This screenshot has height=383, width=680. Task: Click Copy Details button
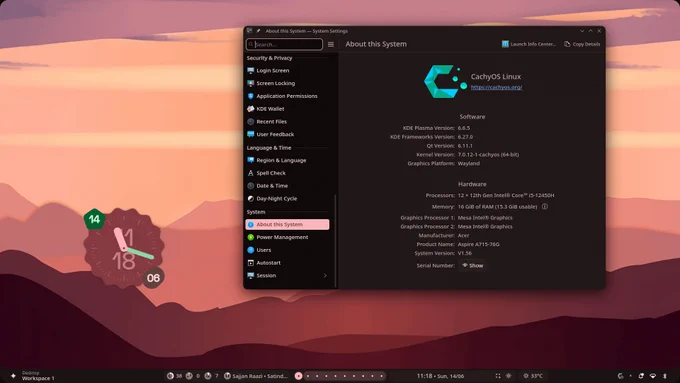(x=582, y=44)
